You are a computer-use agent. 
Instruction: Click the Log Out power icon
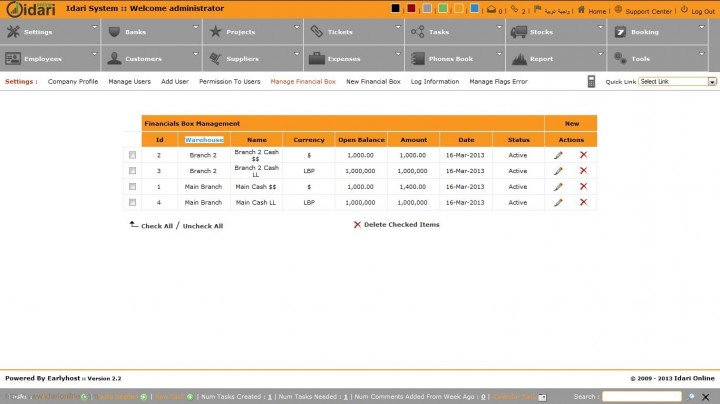684,9
